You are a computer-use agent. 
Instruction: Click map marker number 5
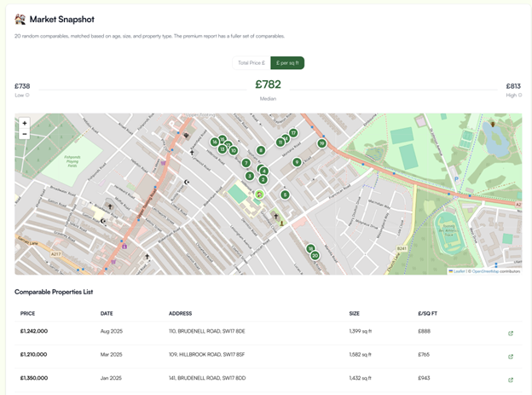[285, 195]
